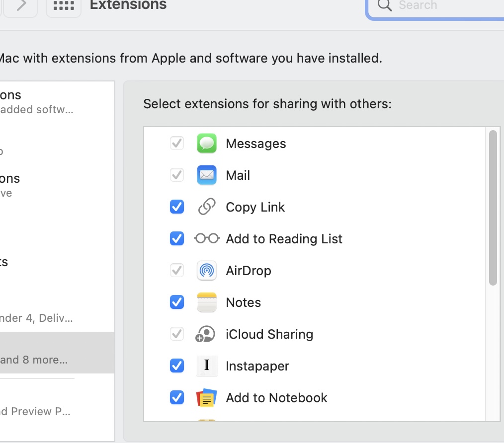
Task: Click the Extensions window title
Action: point(128,5)
